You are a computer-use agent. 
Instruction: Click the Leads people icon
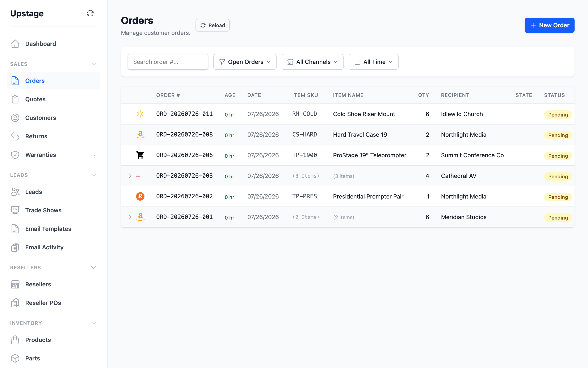point(15,192)
